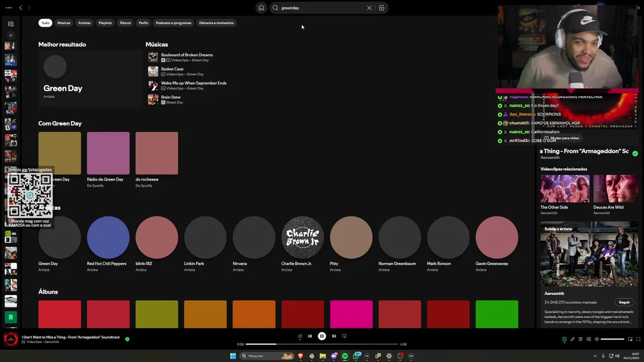The image size is (644, 362).
Task: Open the Charlie Brown Jr. artist
Action: 302,244
